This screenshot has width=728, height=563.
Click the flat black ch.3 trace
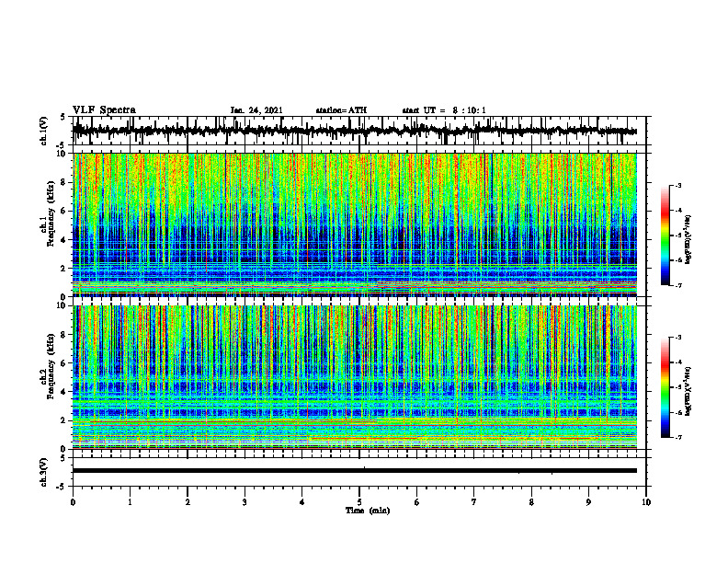pos(355,471)
